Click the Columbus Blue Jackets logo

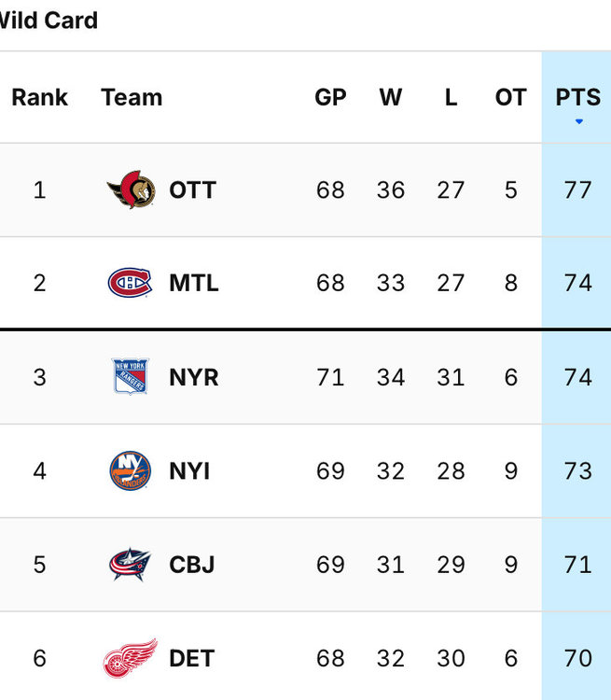pos(130,565)
